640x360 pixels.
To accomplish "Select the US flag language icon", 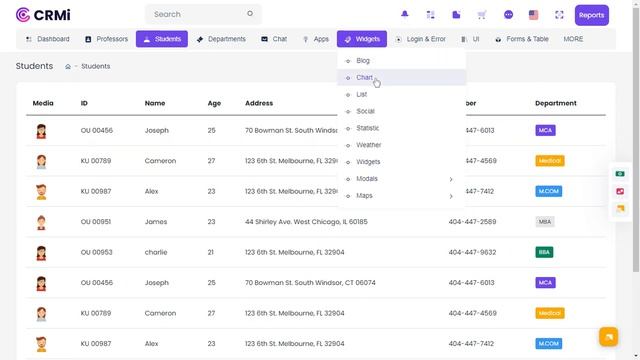I will point(533,15).
